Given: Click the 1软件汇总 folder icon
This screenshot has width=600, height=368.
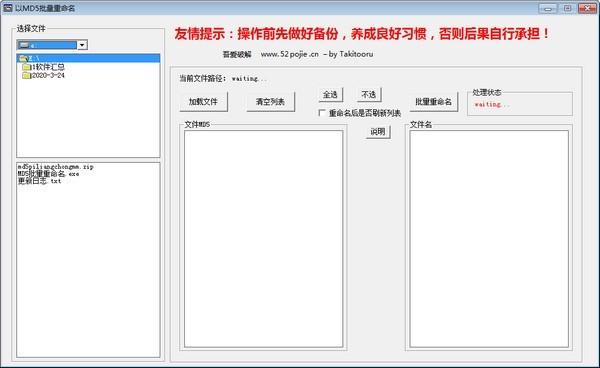Looking at the screenshot, I should [x=26, y=67].
